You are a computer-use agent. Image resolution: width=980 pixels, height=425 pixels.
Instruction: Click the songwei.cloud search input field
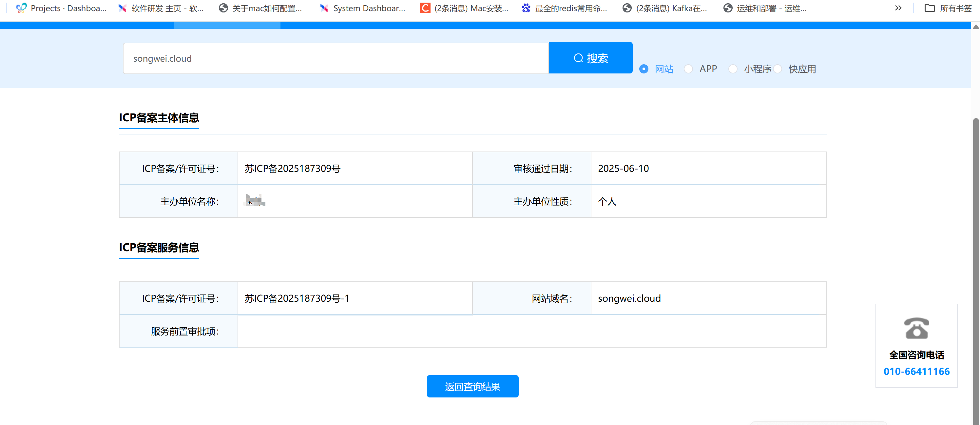[x=335, y=58]
